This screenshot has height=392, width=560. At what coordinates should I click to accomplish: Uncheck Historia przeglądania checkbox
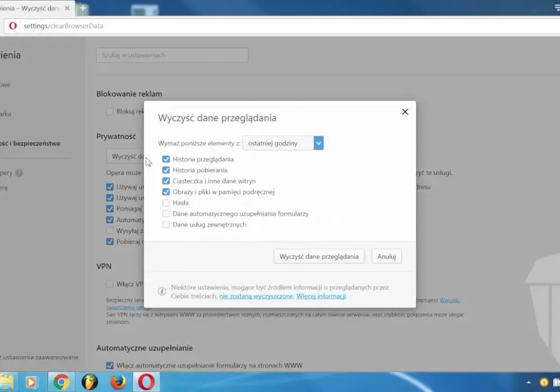pos(166,159)
